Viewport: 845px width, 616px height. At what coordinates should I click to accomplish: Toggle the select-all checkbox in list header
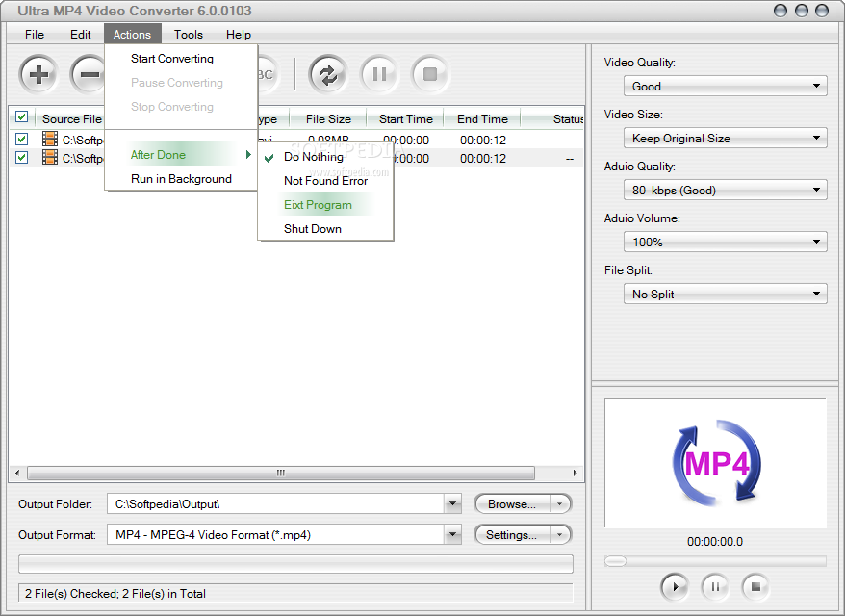(x=21, y=117)
